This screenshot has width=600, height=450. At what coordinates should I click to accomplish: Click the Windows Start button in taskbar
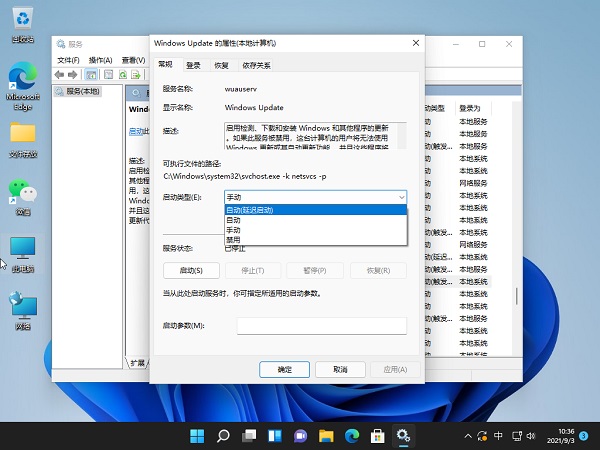pos(197,436)
